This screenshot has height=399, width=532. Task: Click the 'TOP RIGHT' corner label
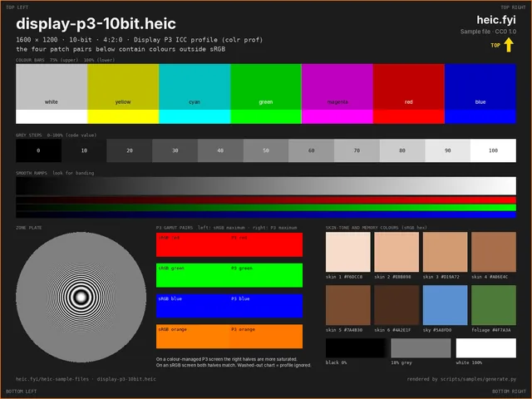514,7
